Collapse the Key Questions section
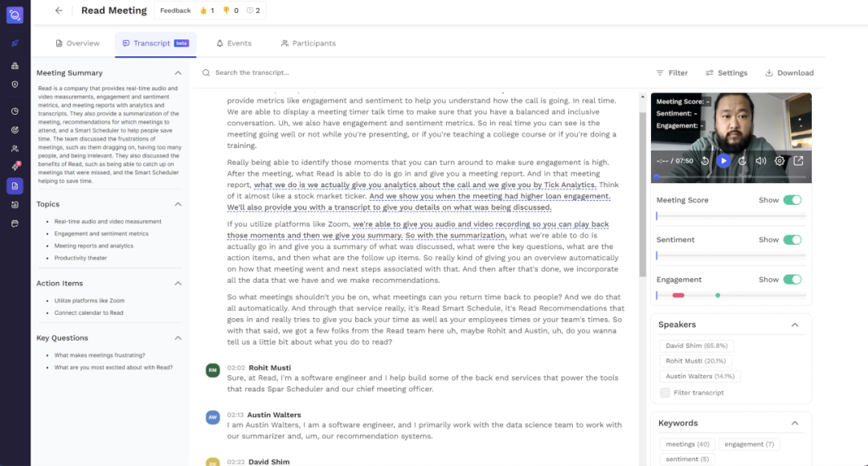 click(178, 338)
